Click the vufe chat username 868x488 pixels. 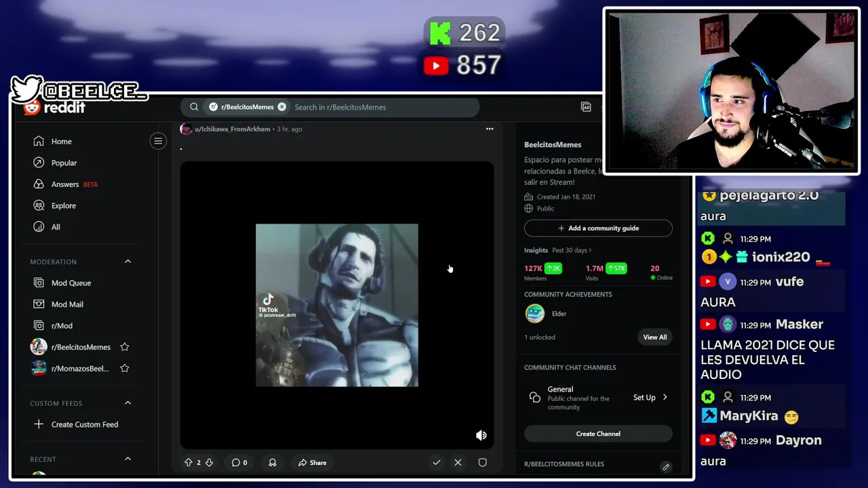tap(789, 282)
